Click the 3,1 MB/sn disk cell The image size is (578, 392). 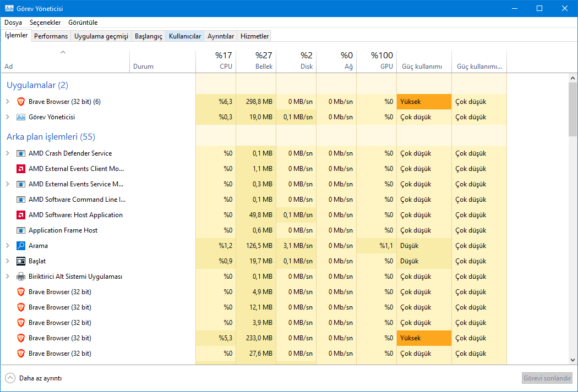296,246
